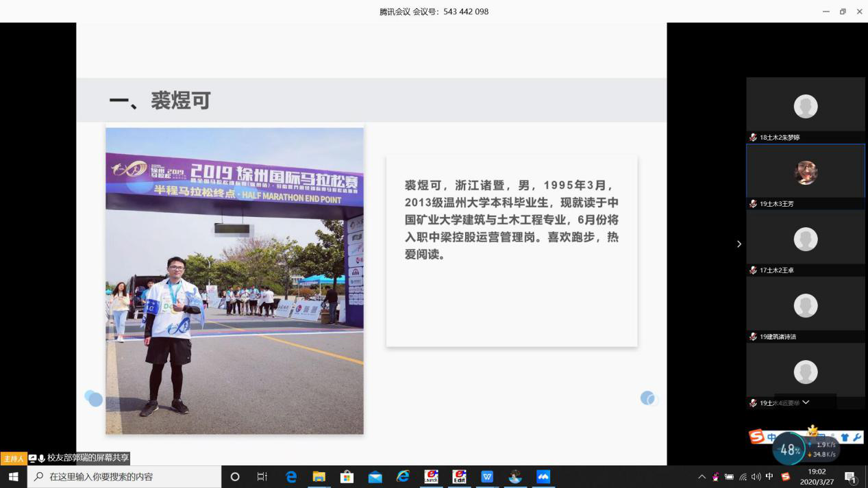Show hidden system tray icons
This screenshot has width=868, height=488.
click(702, 476)
